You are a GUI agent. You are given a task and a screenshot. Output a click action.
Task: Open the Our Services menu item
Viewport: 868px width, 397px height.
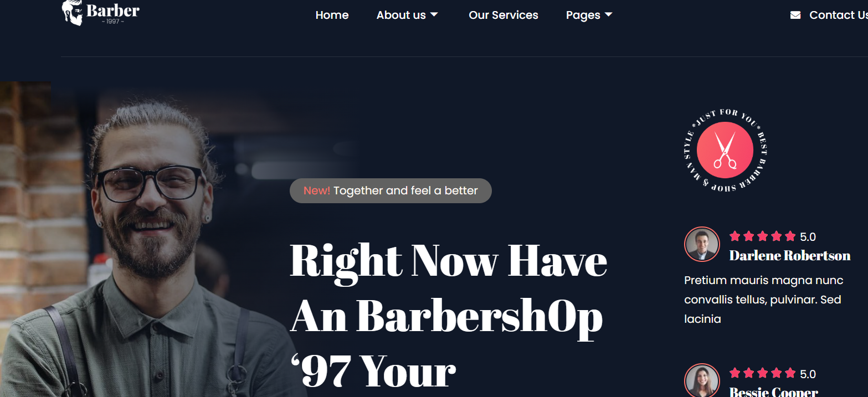point(504,15)
